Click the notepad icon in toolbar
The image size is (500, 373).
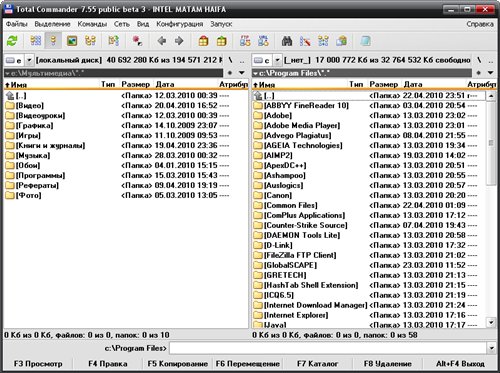pos(365,41)
